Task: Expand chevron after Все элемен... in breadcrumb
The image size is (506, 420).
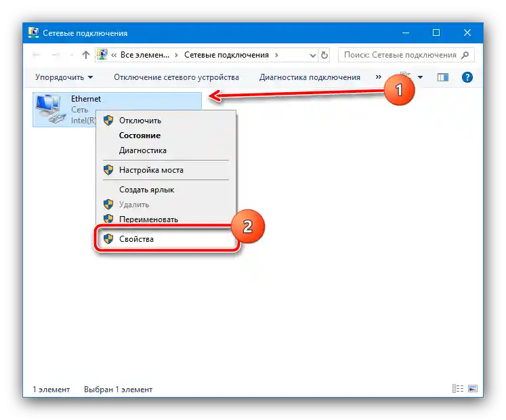Action: coord(176,55)
